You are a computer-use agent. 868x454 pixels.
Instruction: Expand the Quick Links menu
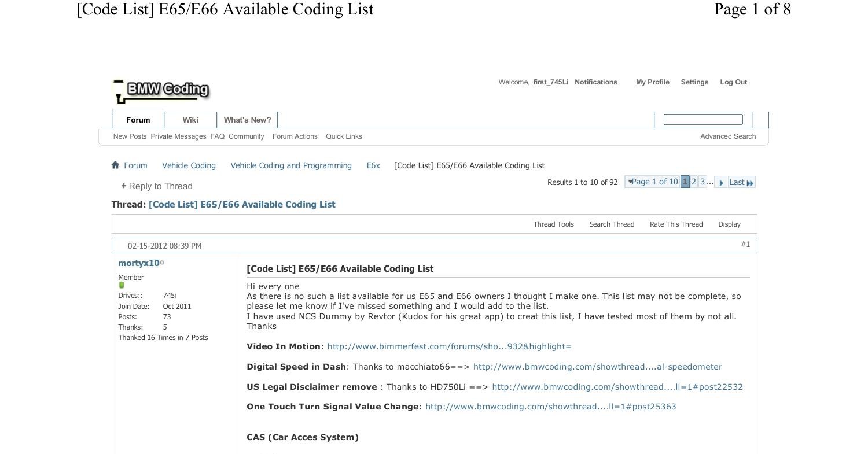[344, 136]
